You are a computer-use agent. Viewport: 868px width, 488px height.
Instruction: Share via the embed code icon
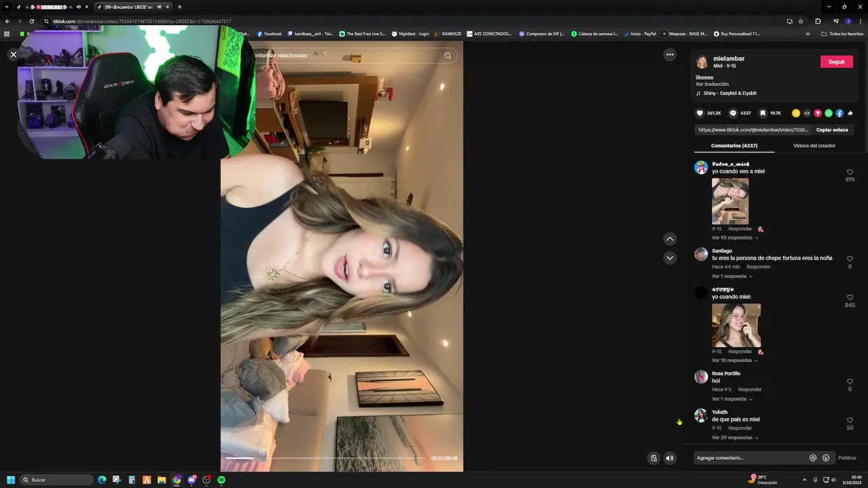807,113
